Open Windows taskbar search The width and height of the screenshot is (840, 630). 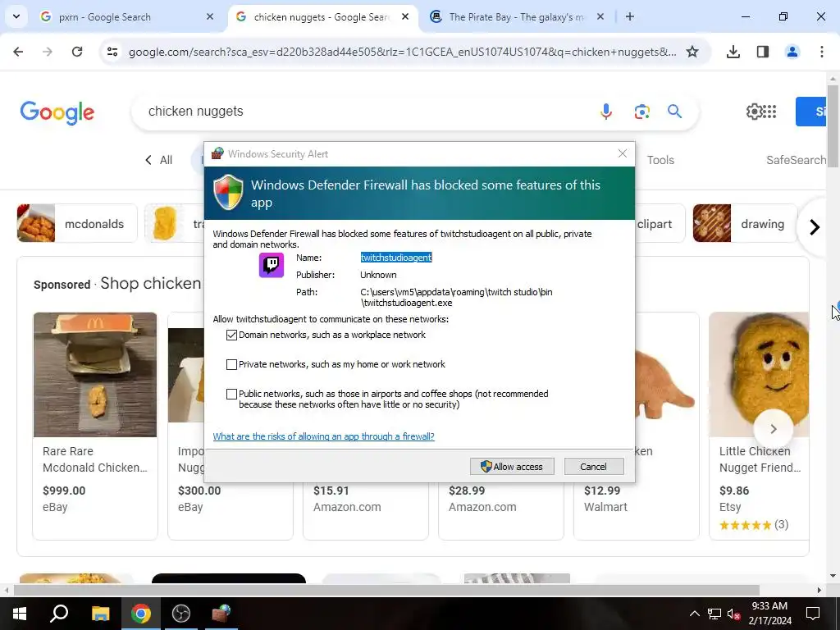(x=59, y=614)
